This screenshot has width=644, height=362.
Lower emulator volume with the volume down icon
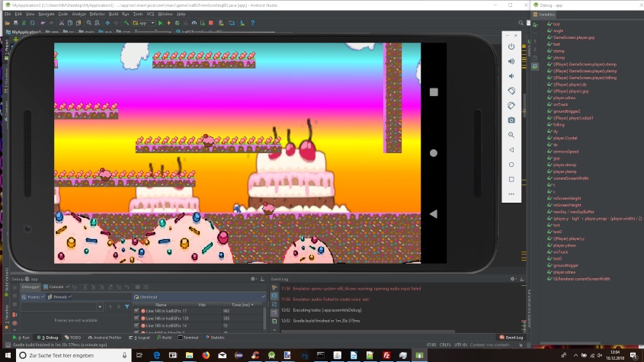[x=511, y=76]
